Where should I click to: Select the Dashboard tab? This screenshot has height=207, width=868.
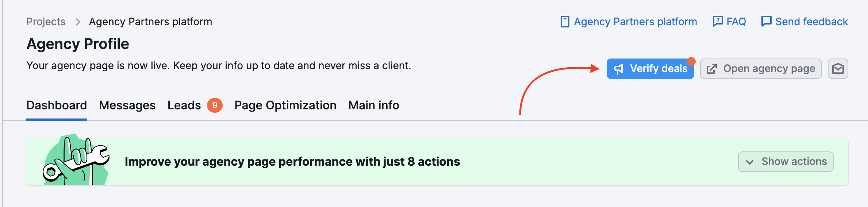click(57, 105)
